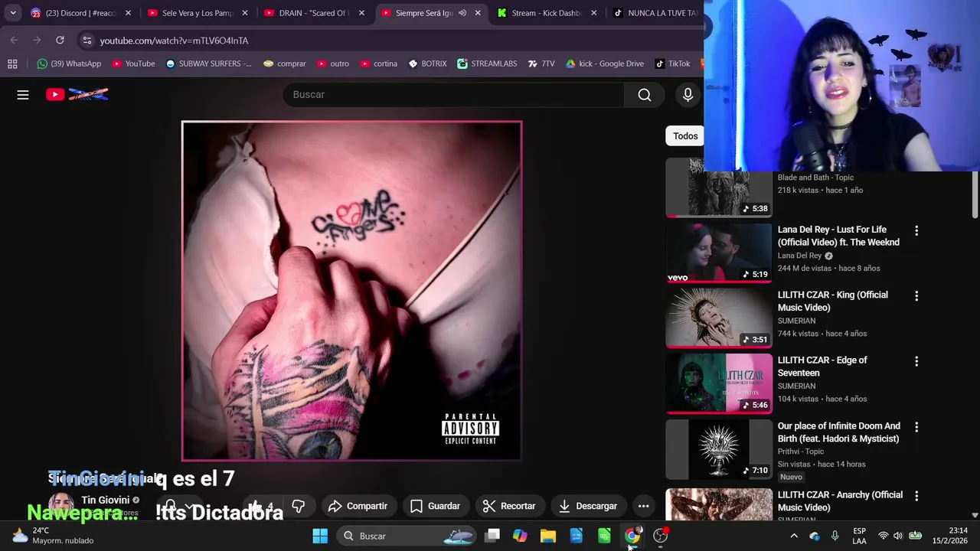Click the recommendations sidebar scrollbar
This screenshot has width=980, height=551.
coord(975,194)
